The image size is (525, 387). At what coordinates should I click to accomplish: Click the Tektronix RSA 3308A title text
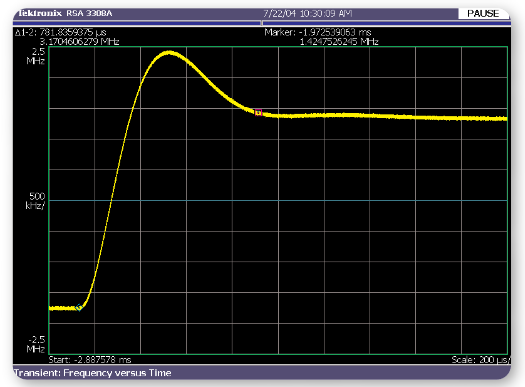(x=65, y=13)
